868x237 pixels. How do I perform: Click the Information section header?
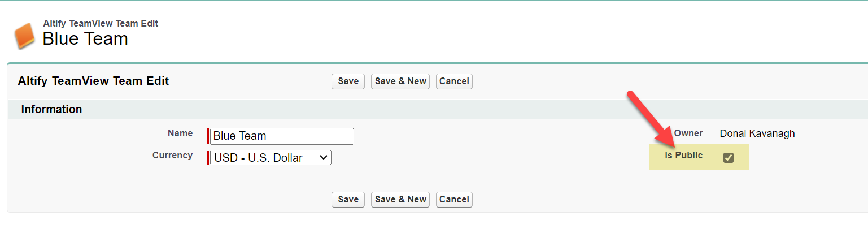(x=51, y=110)
